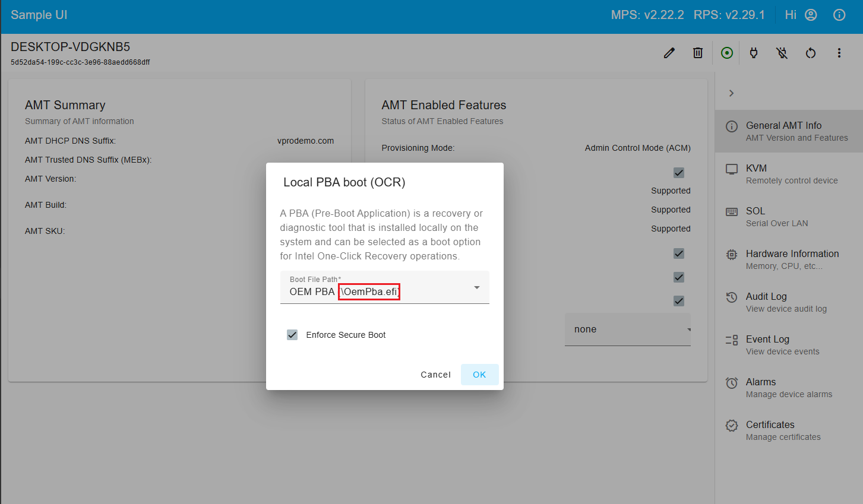Click the green power status icon
The image size is (863, 504).
pos(726,53)
